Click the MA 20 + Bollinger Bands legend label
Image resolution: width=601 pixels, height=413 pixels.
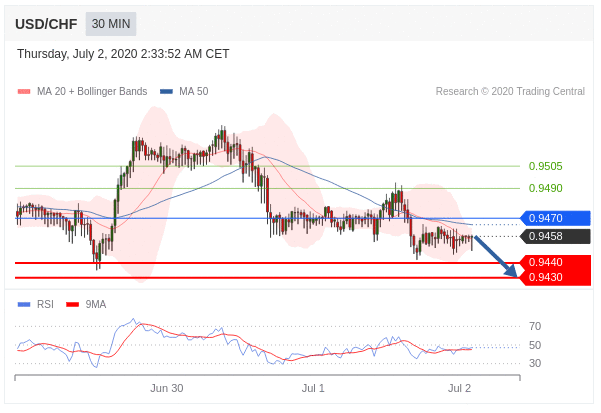(x=92, y=91)
